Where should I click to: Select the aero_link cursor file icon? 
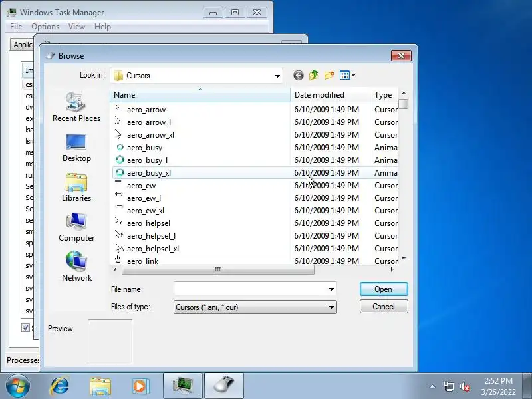(x=118, y=260)
